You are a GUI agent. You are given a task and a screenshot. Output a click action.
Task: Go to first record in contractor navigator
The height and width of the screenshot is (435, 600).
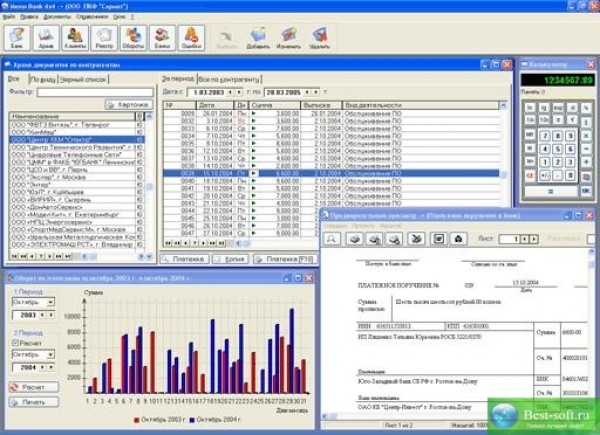tap(15, 256)
